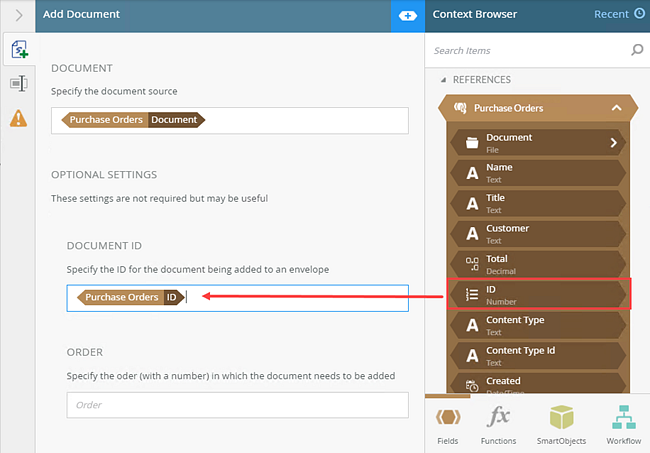Select the Customer text field item
This screenshot has height=453, width=650.
click(538, 234)
